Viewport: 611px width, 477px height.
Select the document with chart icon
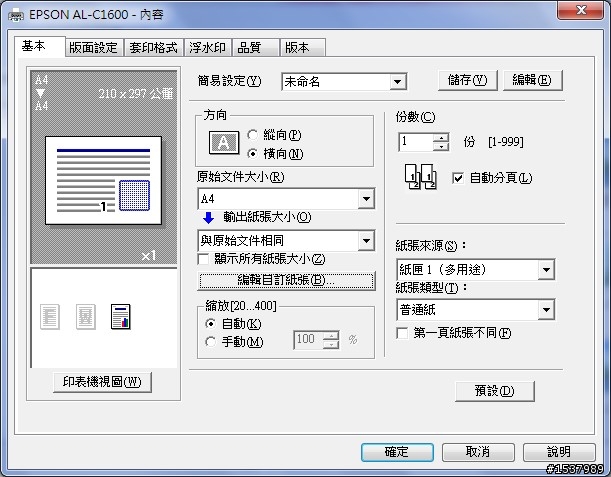click(121, 316)
